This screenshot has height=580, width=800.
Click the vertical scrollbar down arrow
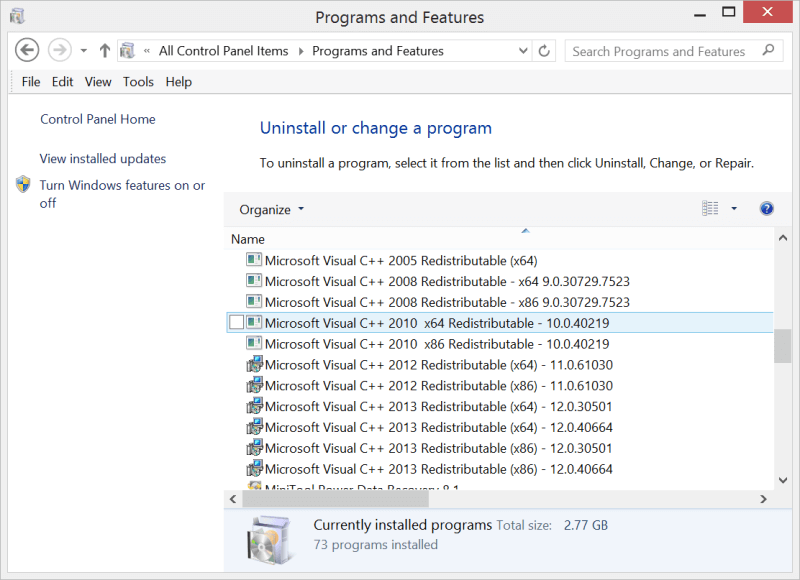783,480
